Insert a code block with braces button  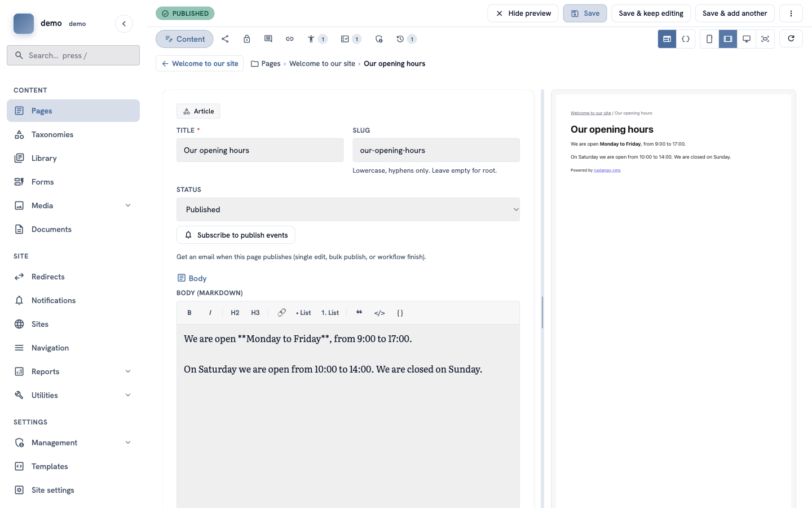point(400,313)
